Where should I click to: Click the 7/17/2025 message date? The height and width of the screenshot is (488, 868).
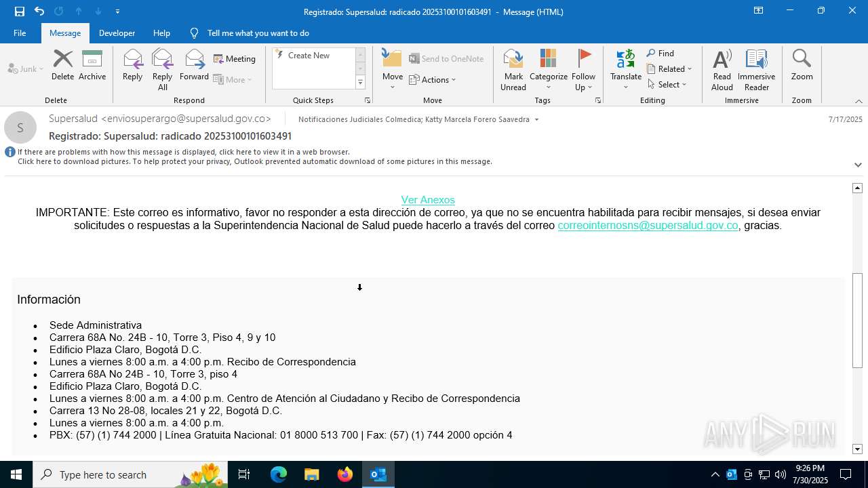click(x=846, y=119)
